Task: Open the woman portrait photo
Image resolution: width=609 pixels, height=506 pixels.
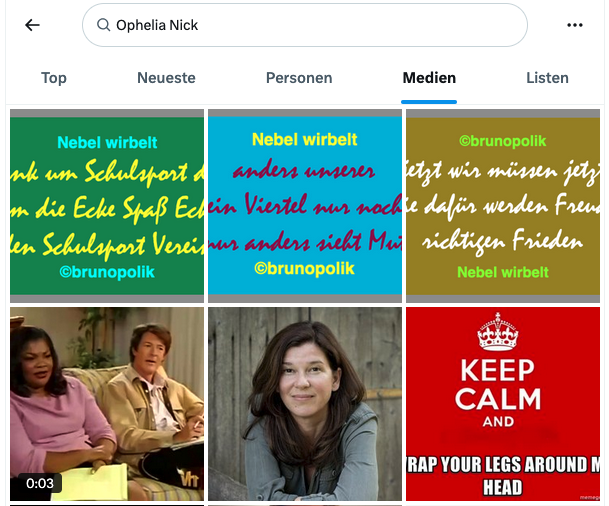Action: pyautogui.click(x=305, y=404)
